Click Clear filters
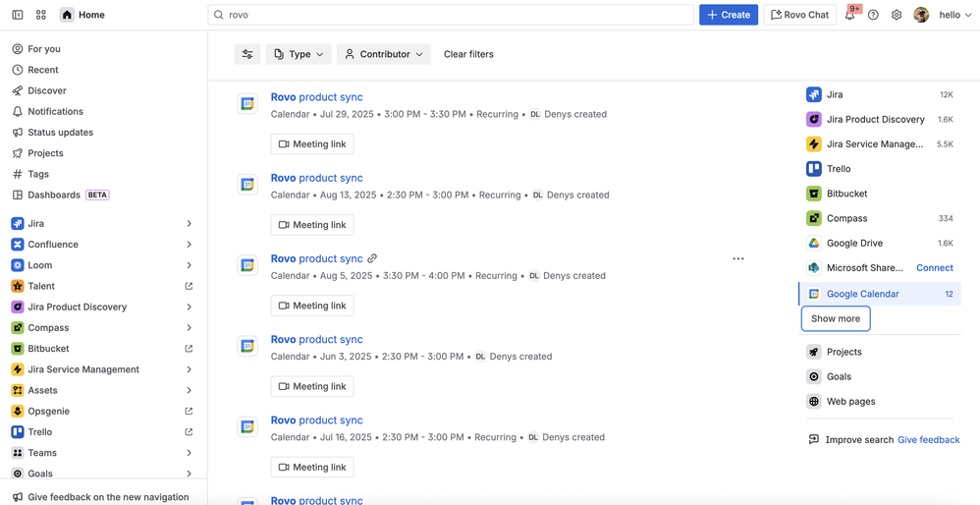The width and height of the screenshot is (980, 505). (x=468, y=54)
